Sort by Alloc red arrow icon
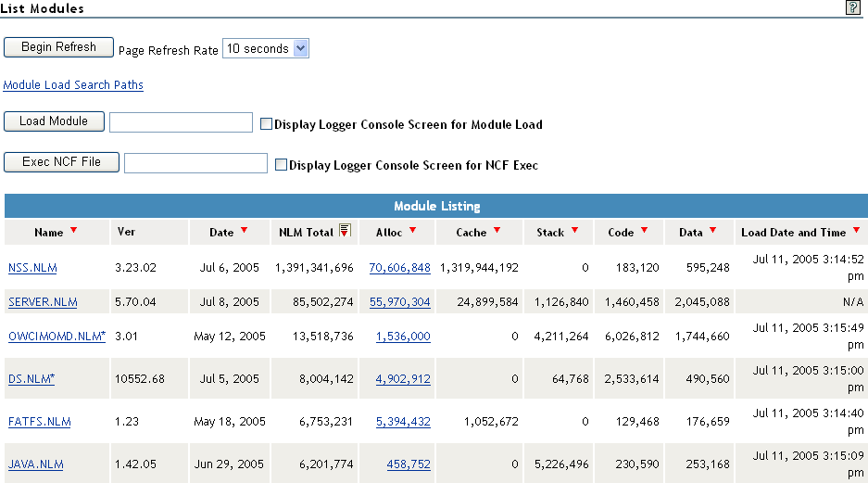Image resolution: width=868 pixels, height=483 pixels. pos(412,230)
